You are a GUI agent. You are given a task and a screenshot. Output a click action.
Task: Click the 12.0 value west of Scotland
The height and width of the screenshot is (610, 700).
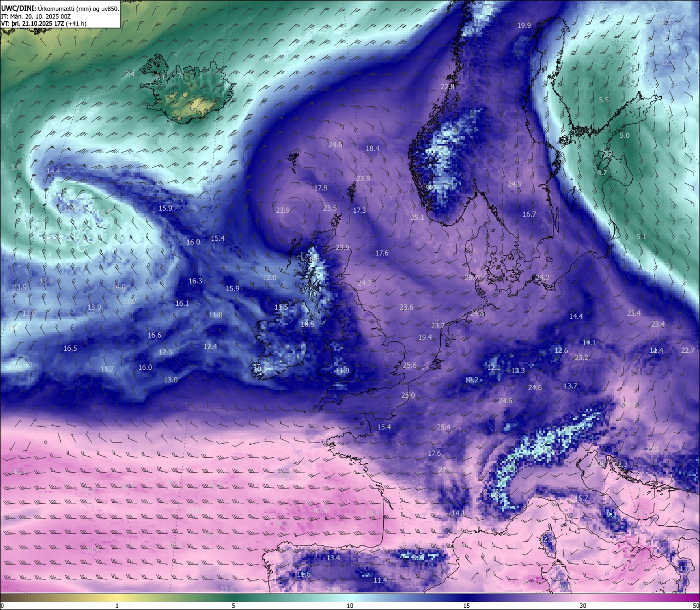(x=270, y=277)
